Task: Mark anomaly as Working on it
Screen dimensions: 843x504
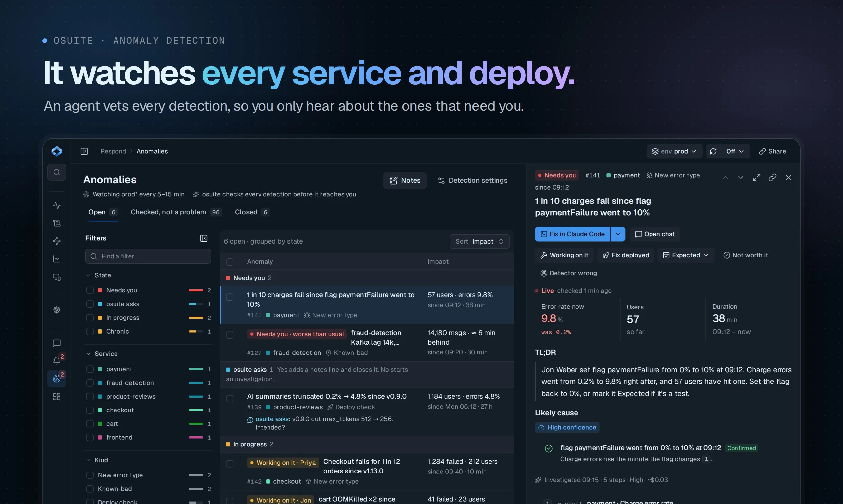Action: click(x=564, y=255)
